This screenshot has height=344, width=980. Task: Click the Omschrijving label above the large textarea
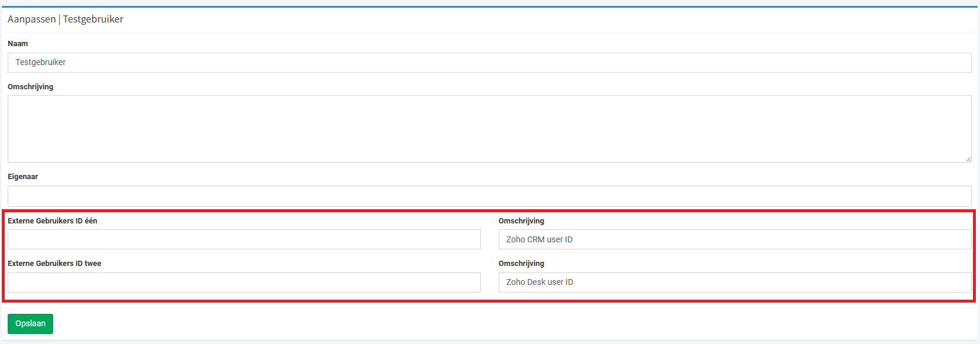coord(30,87)
